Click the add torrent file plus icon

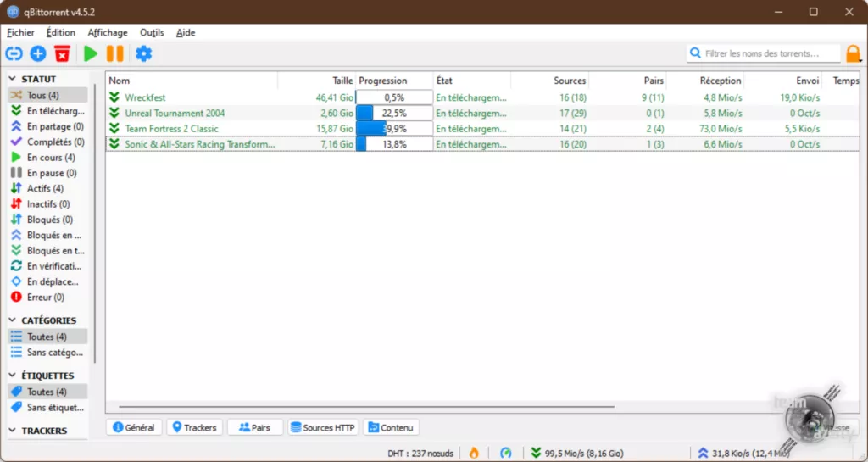pos(38,53)
